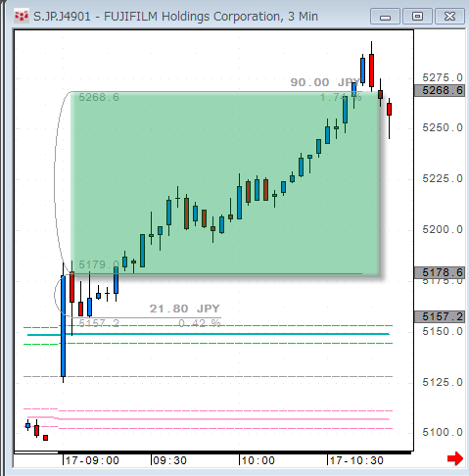Click the 5178.6 price marker on axis
Viewport: 469px width, 476px height.
click(440, 272)
